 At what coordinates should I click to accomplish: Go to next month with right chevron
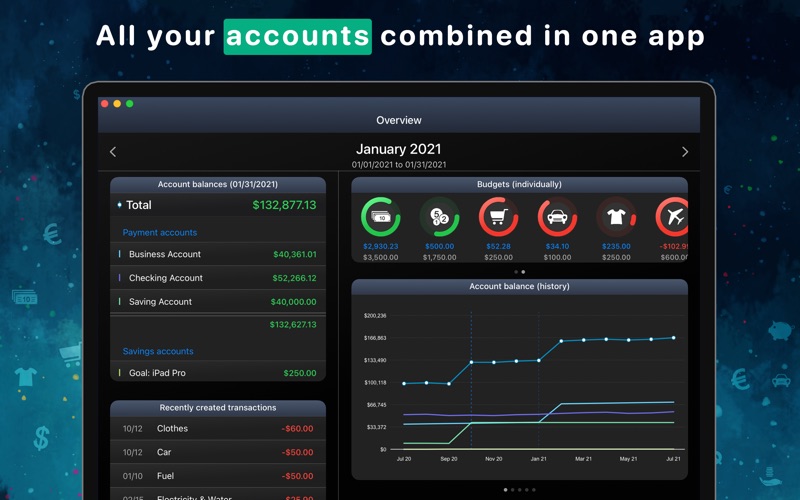(x=685, y=152)
